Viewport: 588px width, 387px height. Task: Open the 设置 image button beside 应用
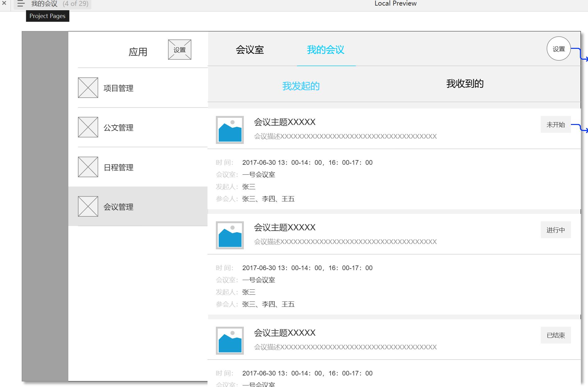point(180,49)
